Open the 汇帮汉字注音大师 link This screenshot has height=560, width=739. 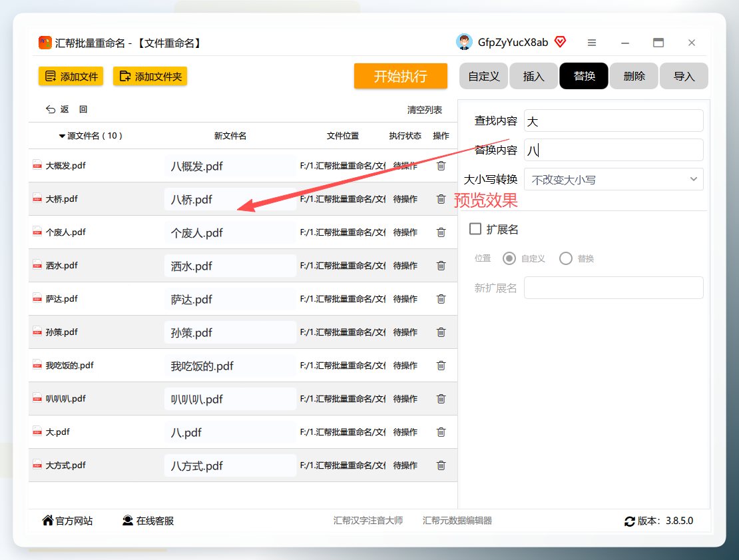click(x=368, y=521)
